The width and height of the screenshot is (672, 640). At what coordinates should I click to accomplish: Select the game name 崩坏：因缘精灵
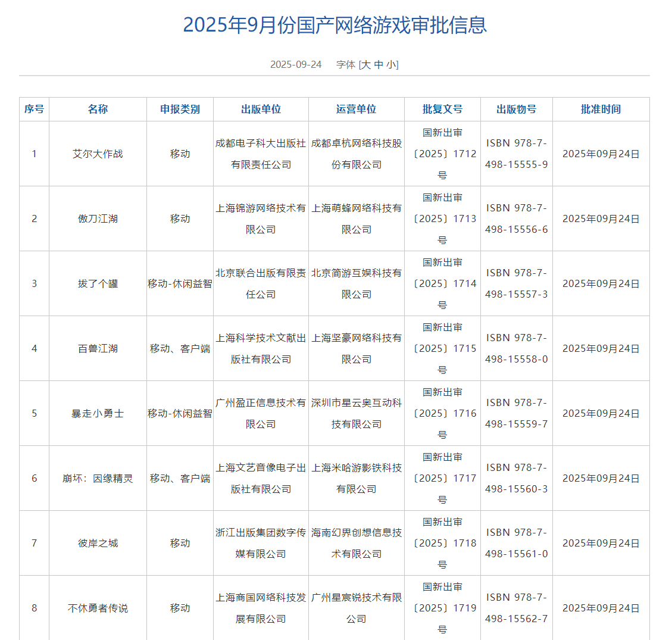pos(98,478)
